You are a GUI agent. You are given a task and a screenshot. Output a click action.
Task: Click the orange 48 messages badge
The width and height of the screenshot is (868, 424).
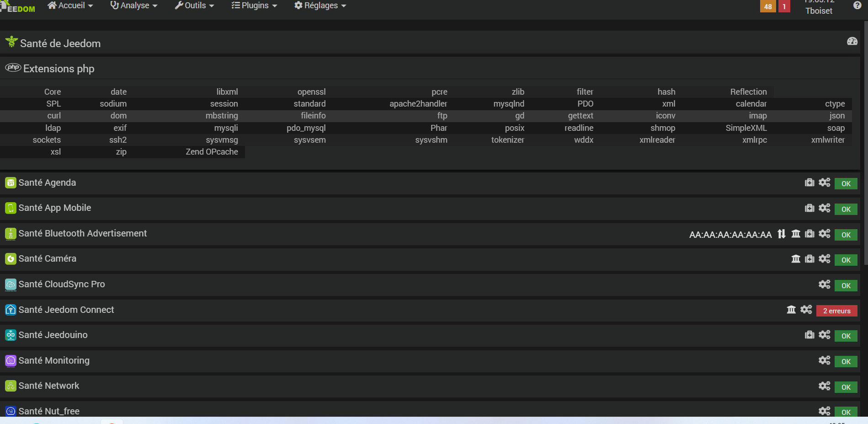[x=768, y=6]
